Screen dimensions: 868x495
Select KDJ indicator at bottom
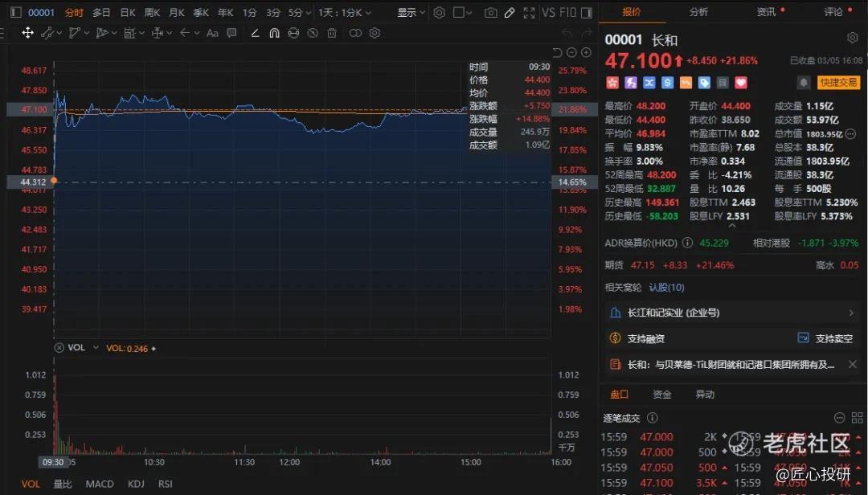(x=136, y=484)
